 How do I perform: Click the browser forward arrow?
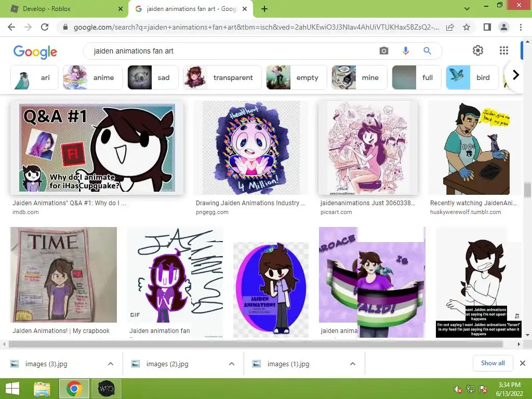(x=28, y=27)
